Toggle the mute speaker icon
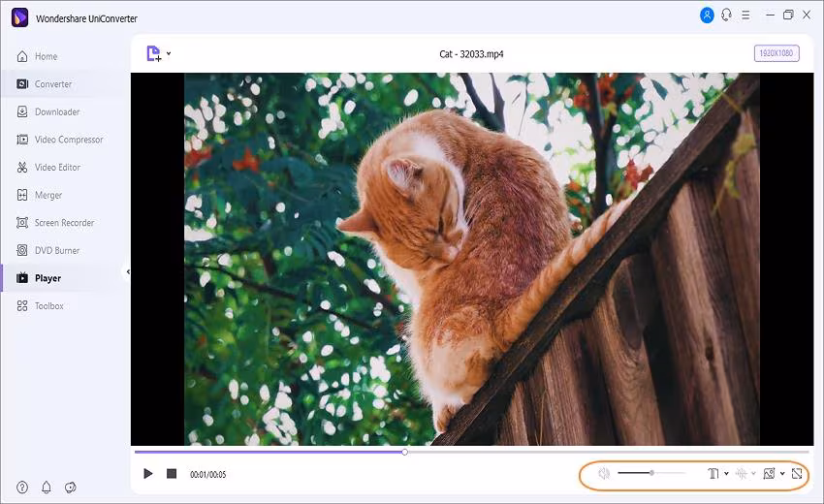The height and width of the screenshot is (504, 824). click(x=604, y=474)
